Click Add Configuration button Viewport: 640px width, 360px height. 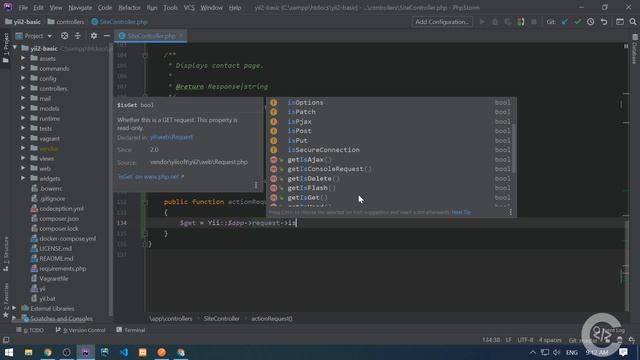[442, 22]
